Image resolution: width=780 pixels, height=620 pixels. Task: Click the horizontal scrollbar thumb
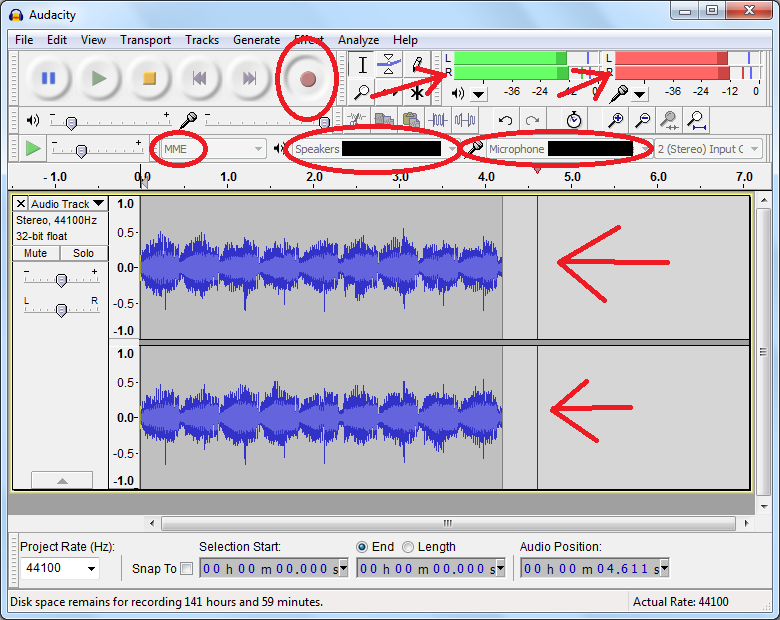pos(448,523)
